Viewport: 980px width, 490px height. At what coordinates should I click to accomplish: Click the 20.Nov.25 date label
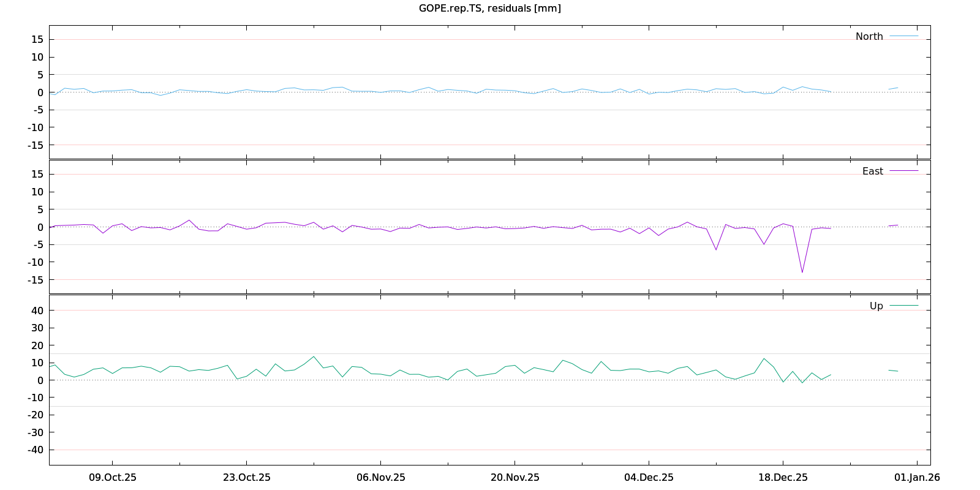click(x=515, y=478)
